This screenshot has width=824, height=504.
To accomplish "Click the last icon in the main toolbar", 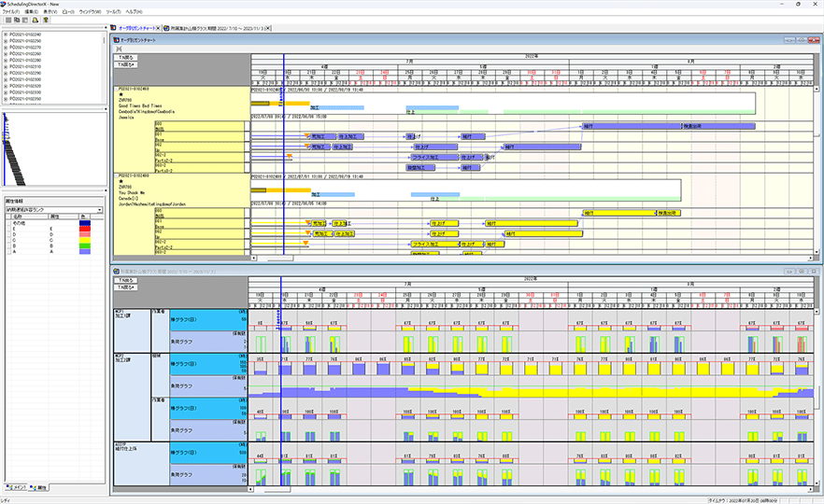I will click(x=45, y=19).
